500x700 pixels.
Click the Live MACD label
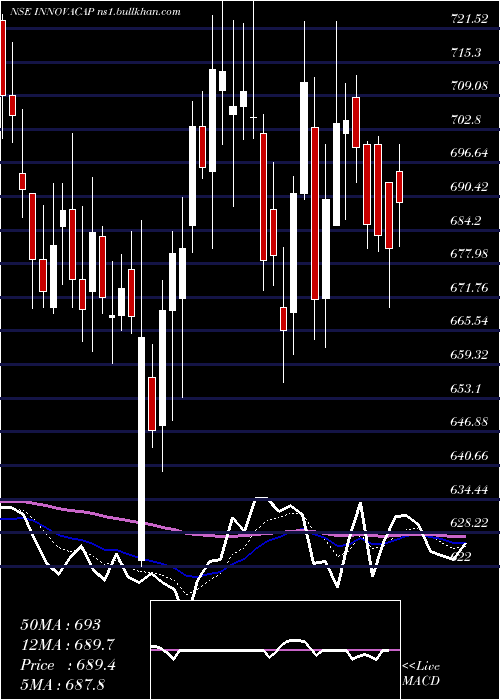click(421, 674)
